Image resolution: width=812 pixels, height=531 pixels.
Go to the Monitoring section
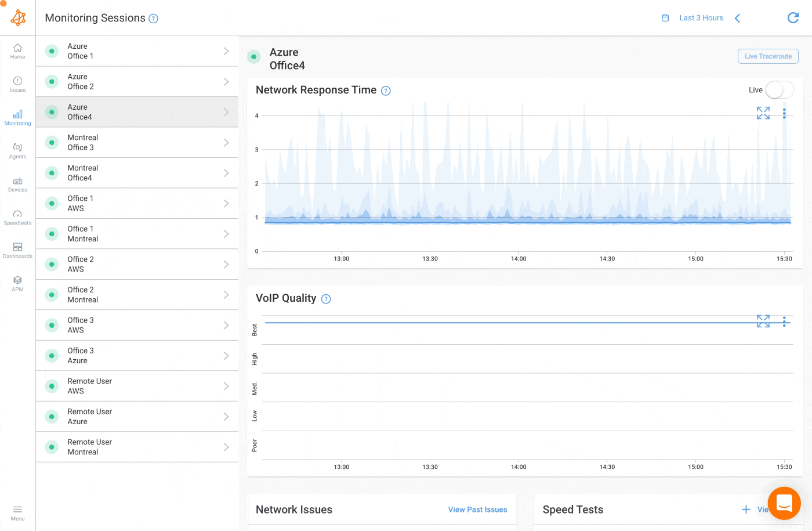pyautogui.click(x=17, y=118)
